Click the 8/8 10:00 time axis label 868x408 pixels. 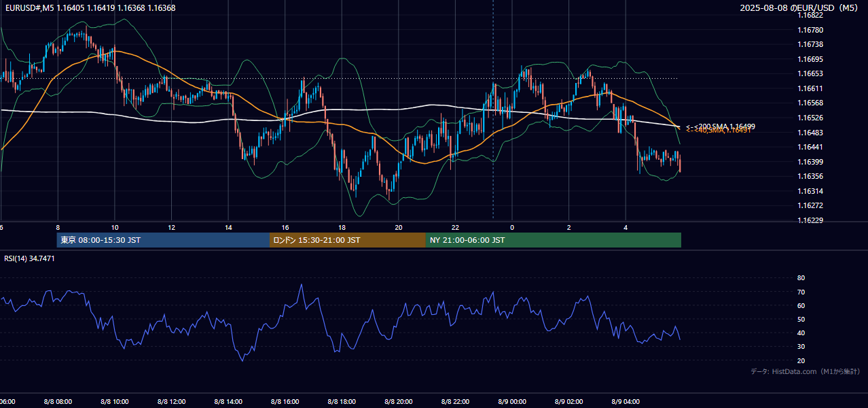click(x=115, y=402)
